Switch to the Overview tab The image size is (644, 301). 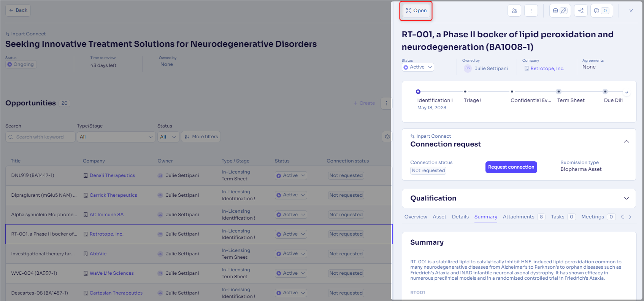pos(416,217)
